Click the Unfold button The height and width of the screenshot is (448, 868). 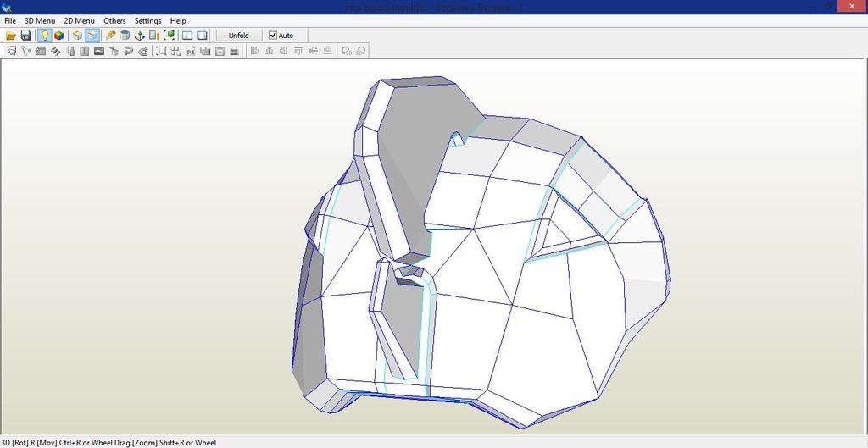point(238,36)
